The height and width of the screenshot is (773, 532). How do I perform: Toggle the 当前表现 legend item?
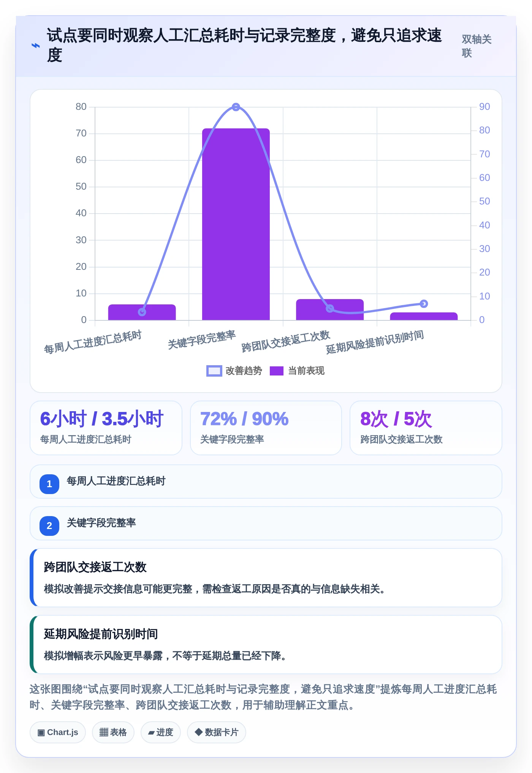[297, 371]
